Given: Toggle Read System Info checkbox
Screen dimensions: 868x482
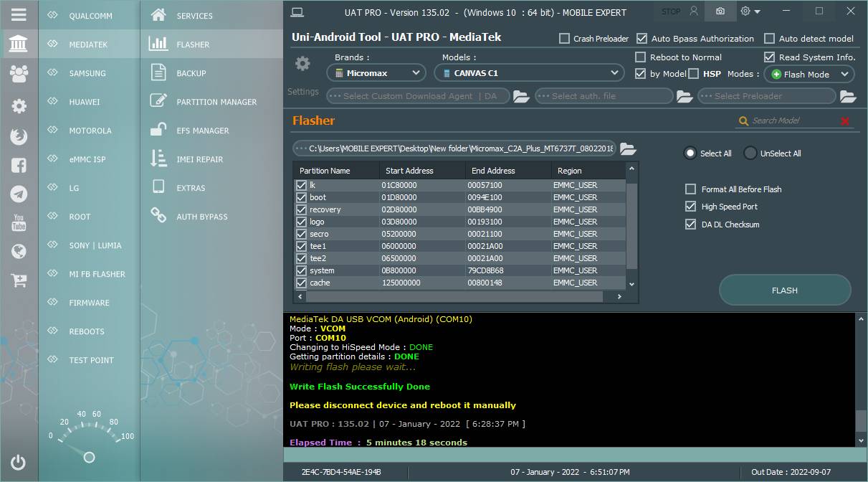Looking at the screenshot, I should 769,57.
